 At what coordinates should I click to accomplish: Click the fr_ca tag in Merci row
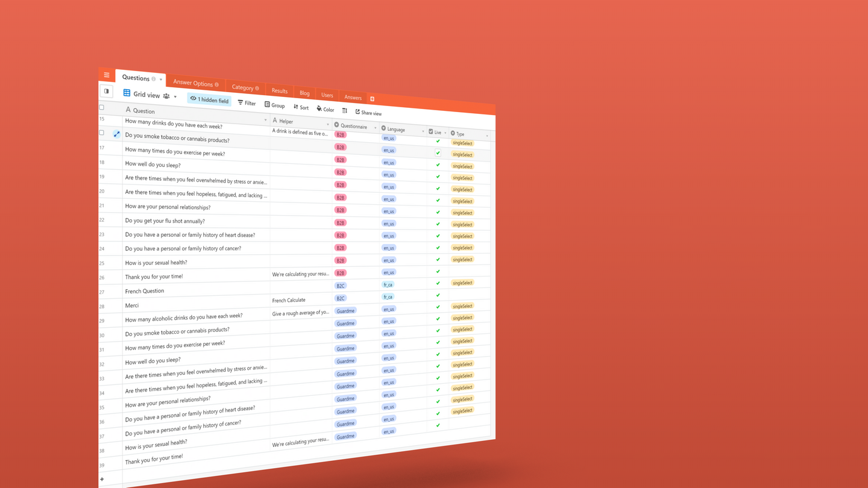point(388,297)
